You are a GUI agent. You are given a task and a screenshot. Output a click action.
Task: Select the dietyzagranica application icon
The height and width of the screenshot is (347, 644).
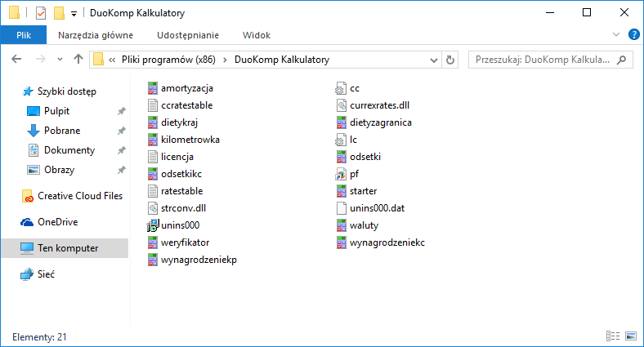tap(342, 122)
